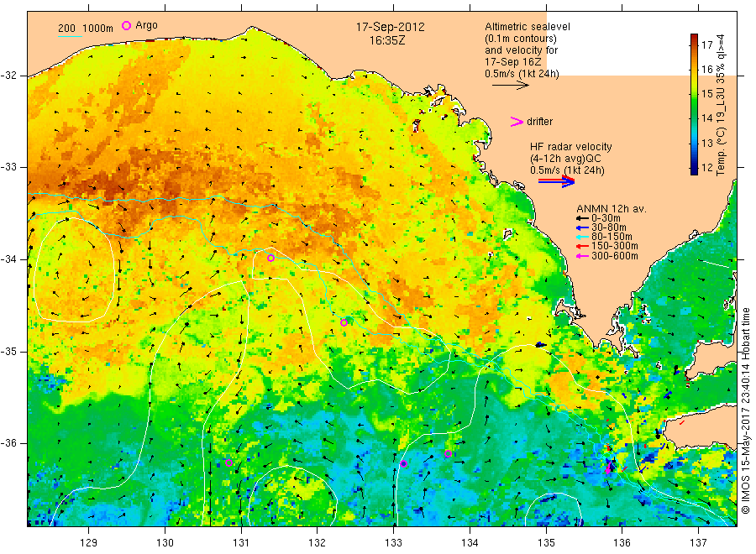Click the temperature colour bar scale

click(x=694, y=104)
